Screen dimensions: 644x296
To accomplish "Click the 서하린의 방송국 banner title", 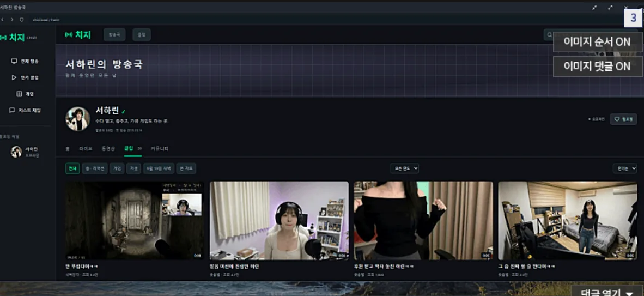I will pyautogui.click(x=104, y=64).
